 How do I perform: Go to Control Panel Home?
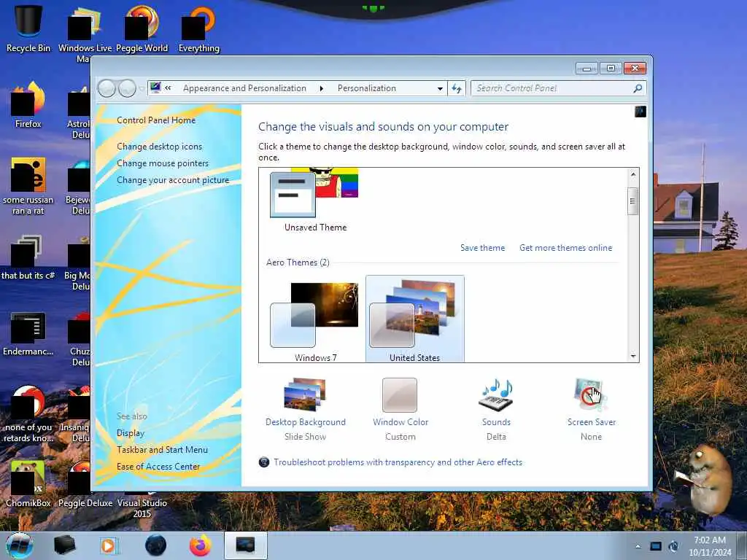(x=156, y=120)
